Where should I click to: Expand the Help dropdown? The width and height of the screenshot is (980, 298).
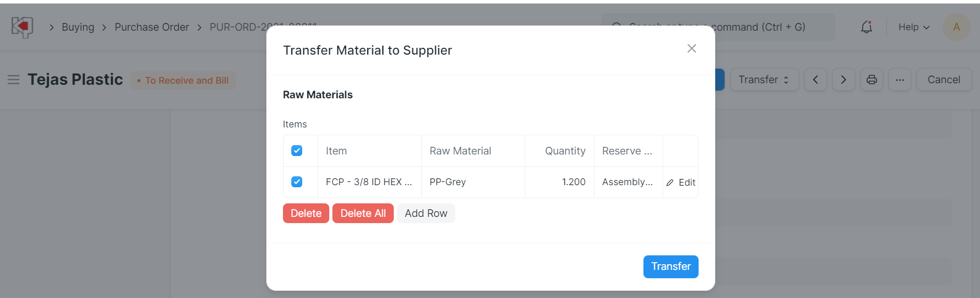pos(913,27)
